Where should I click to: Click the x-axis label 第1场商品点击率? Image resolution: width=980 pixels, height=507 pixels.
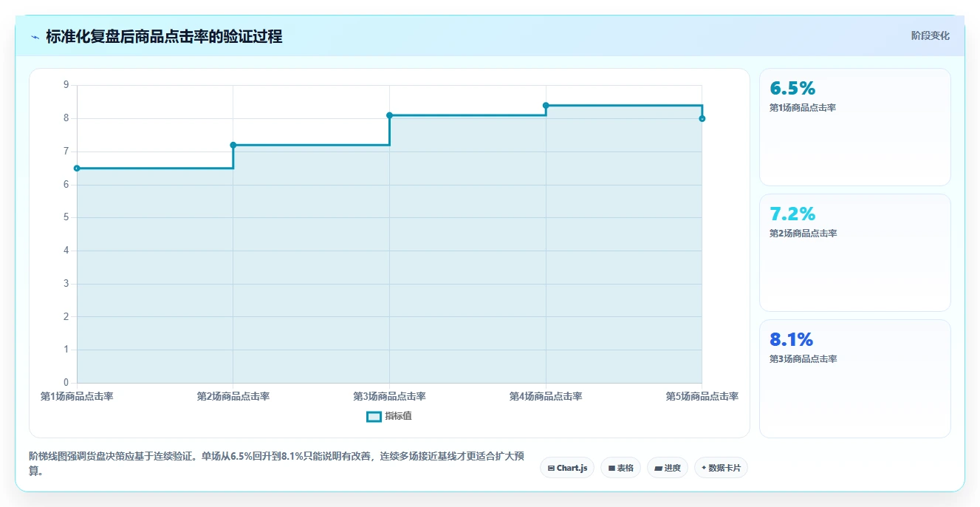tap(77, 397)
